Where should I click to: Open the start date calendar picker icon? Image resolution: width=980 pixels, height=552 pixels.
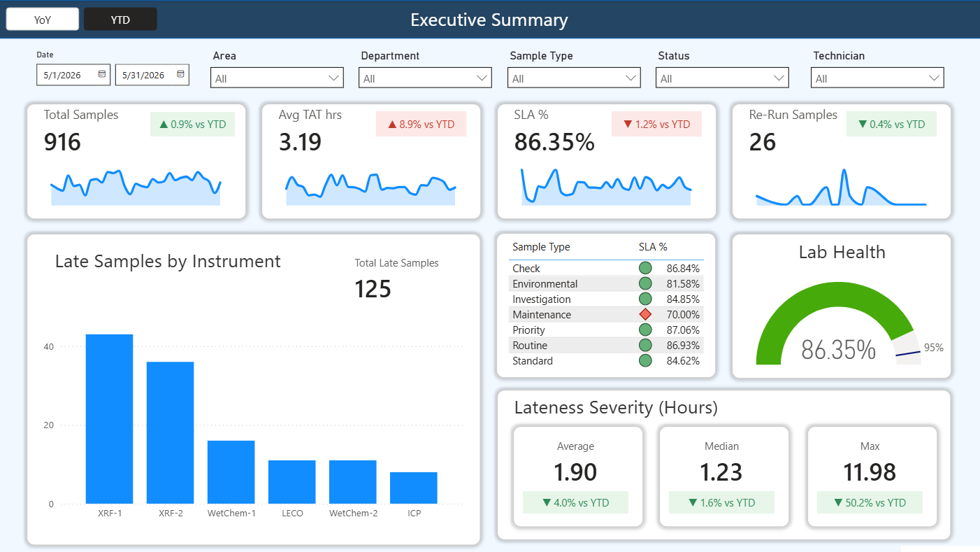click(102, 73)
